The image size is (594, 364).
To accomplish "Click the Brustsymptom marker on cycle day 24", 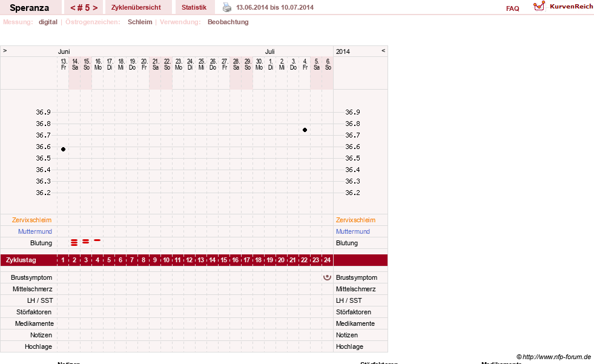I will [x=327, y=277].
